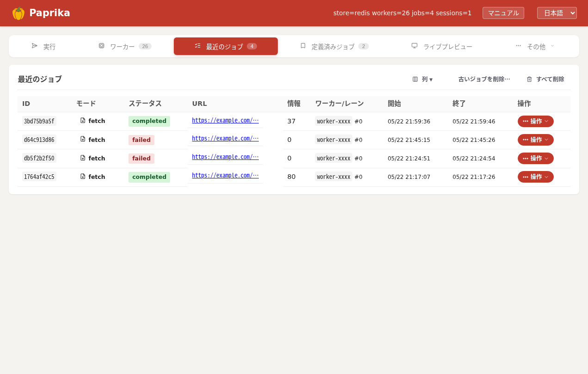Click the マニュアル button
Image resolution: width=588 pixels, height=374 pixels.
point(503,13)
